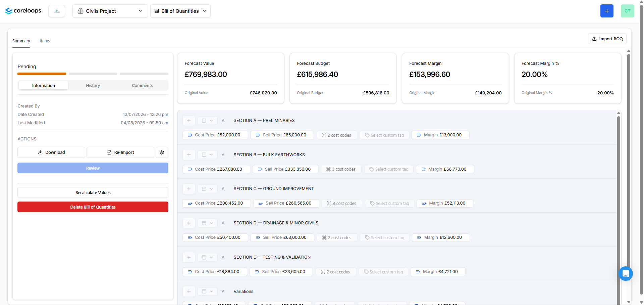Click Forecast Value £769,983.00 figure
Image resolution: width=644 pixels, height=305 pixels.
[206, 74]
